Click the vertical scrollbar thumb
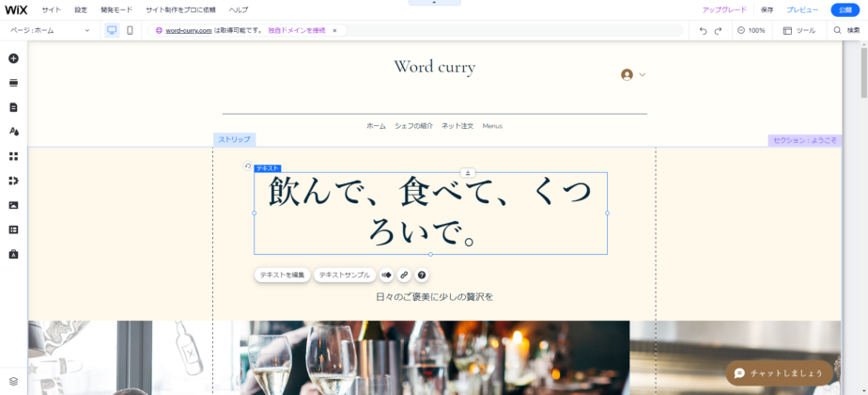This screenshot has height=395, width=868. coord(863,72)
